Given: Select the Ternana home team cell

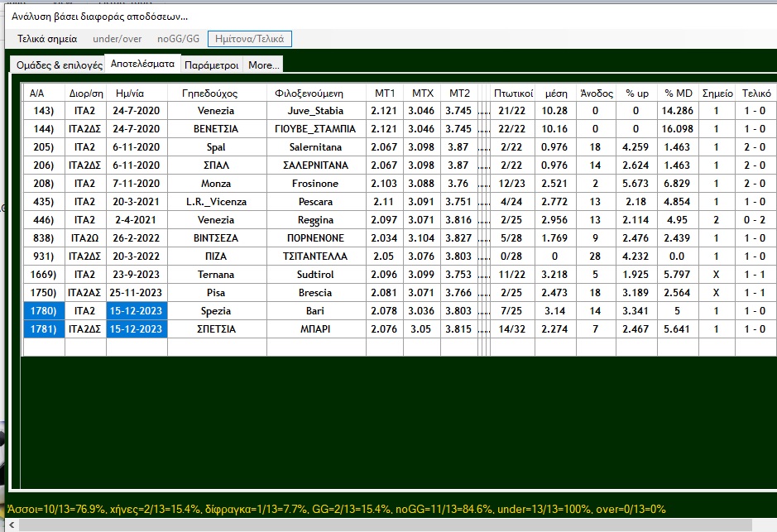Looking at the screenshot, I should pyautogui.click(x=216, y=275).
